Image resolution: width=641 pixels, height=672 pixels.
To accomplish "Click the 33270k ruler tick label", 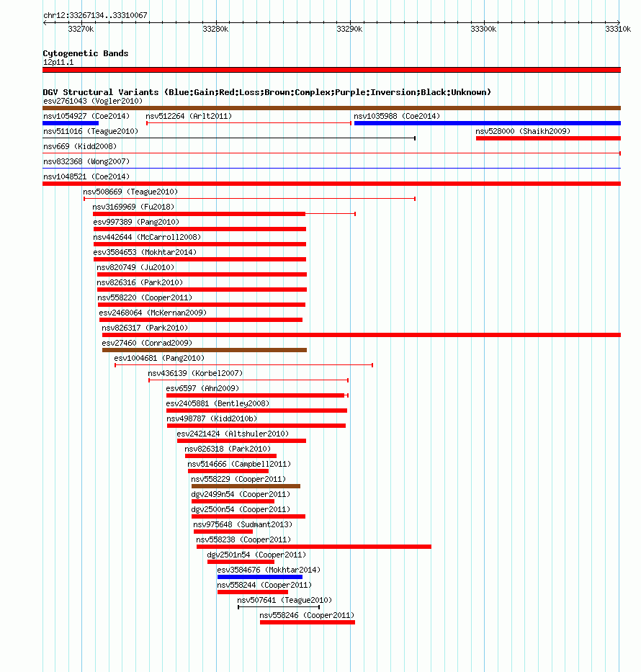I will coord(81,29).
